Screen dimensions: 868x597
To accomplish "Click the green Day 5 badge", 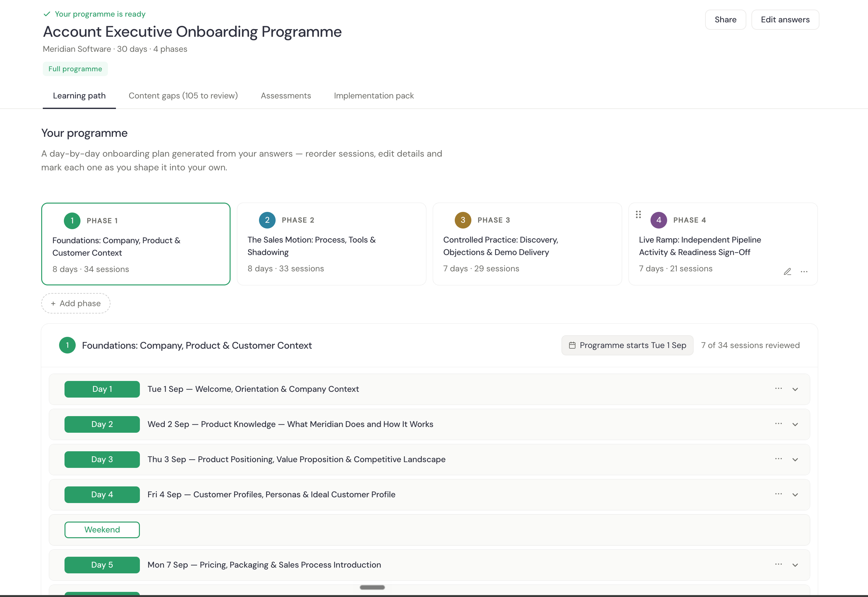I will pos(102,565).
